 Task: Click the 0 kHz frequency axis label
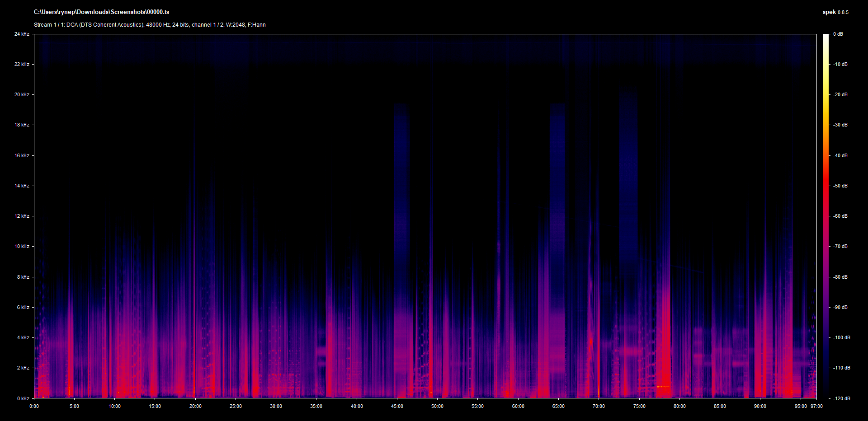(23, 398)
